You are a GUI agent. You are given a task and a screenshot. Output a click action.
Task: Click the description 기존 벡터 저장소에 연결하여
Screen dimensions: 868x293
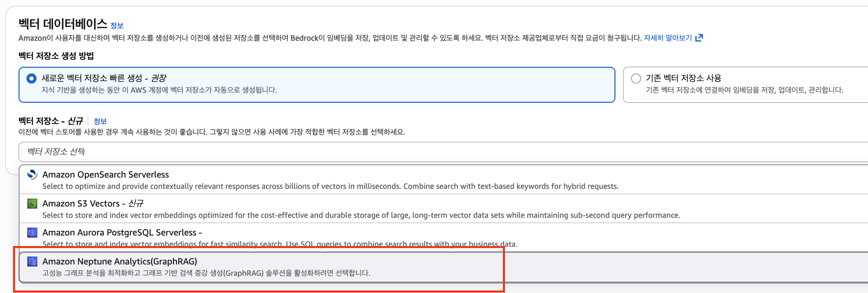pos(744,90)
